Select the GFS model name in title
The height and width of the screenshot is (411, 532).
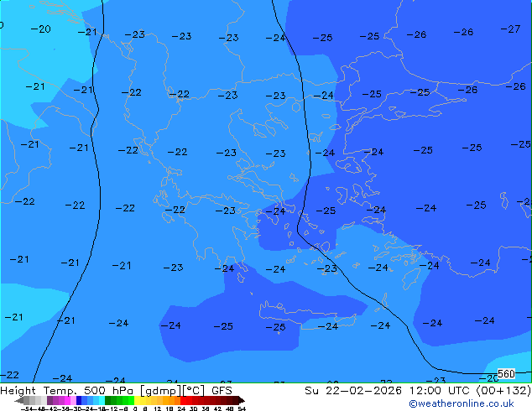tap(222, 391)
